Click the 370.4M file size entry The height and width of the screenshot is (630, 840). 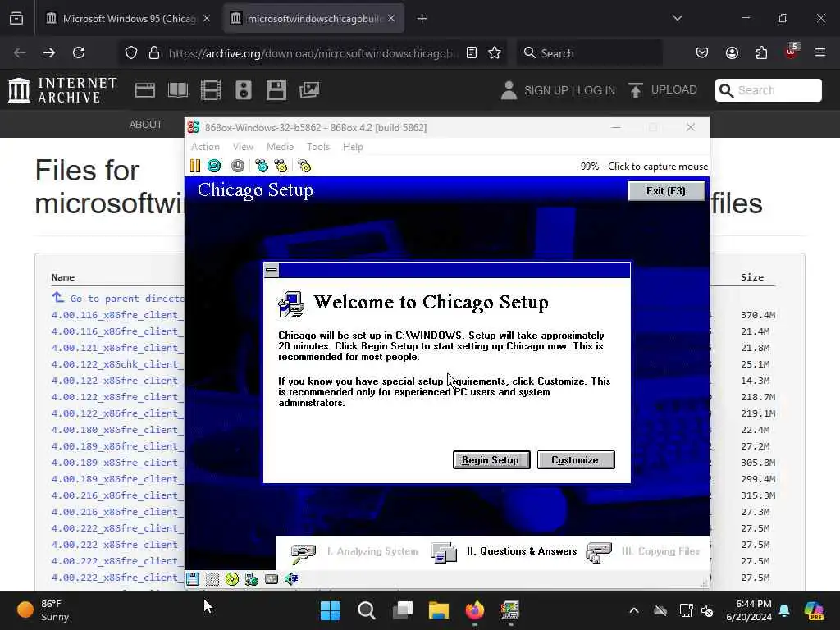pos(758,315)
